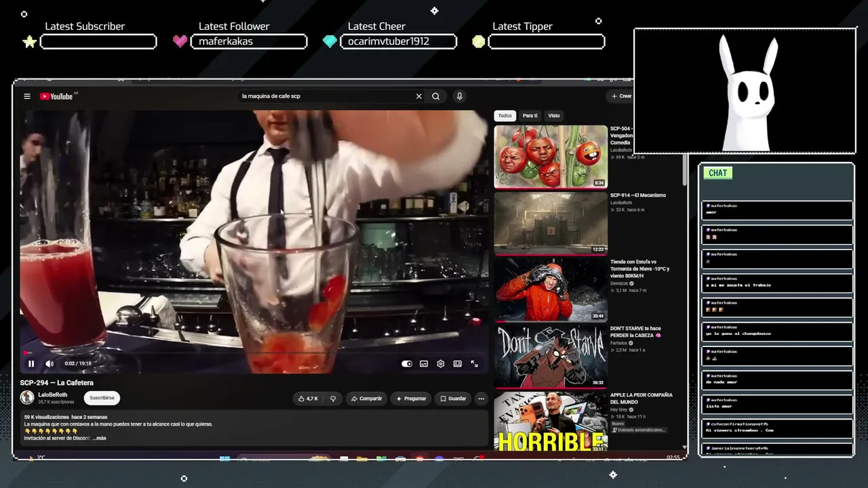Click the CHAT header label

point(718,174)
